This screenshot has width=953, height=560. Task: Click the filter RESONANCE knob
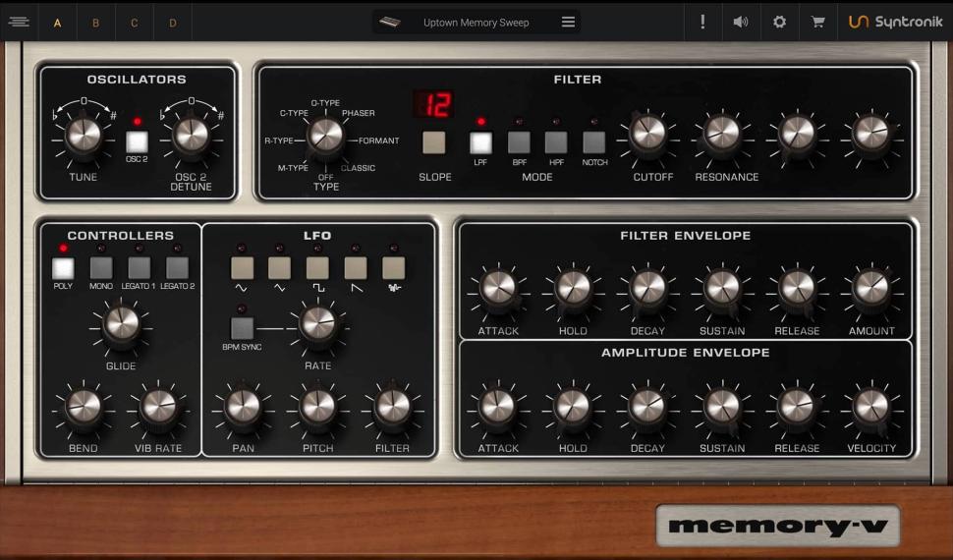[722, 135]
